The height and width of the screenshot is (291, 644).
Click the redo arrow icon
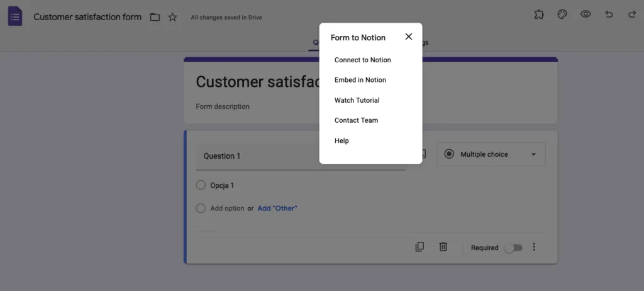pyautogui.click(x=631, y=14)
